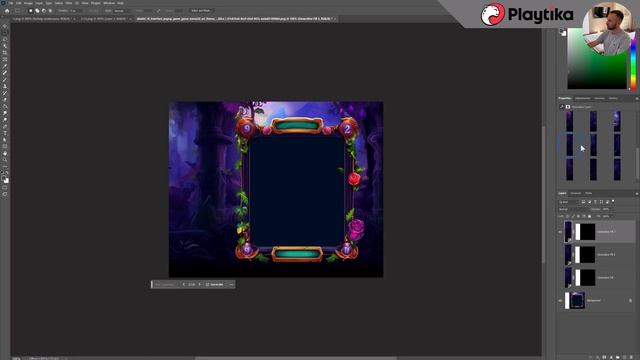
Task: Select the Brush tool
Action: click(x=5, y=79)
